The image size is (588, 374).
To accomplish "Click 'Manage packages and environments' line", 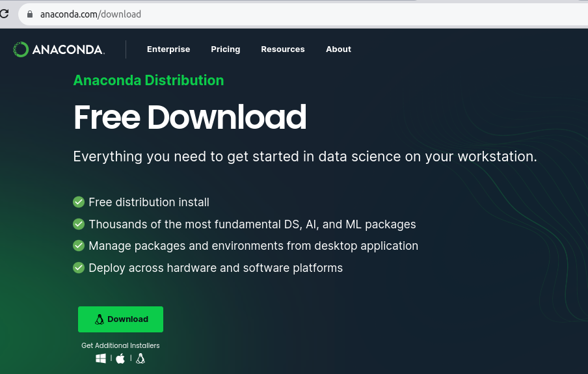I will [254, 246].
